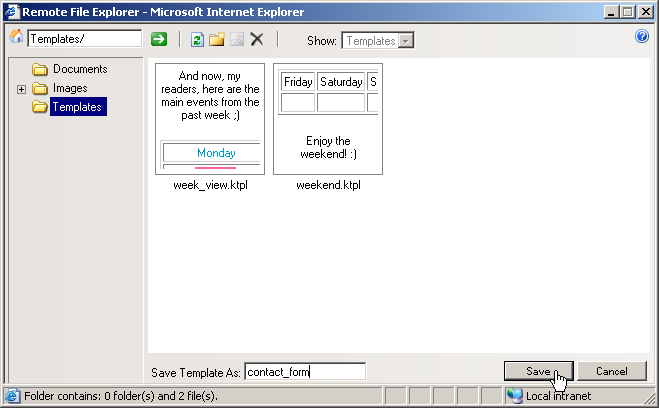Click the Internet Explorer title bar icon
Image resolution: width=659 pixels, height=408 pixels.
[12, 11]
